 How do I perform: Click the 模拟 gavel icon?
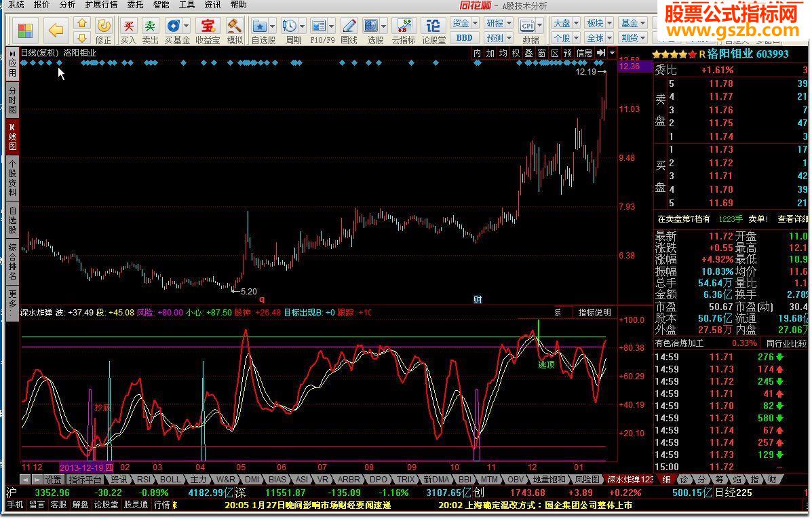235,31
